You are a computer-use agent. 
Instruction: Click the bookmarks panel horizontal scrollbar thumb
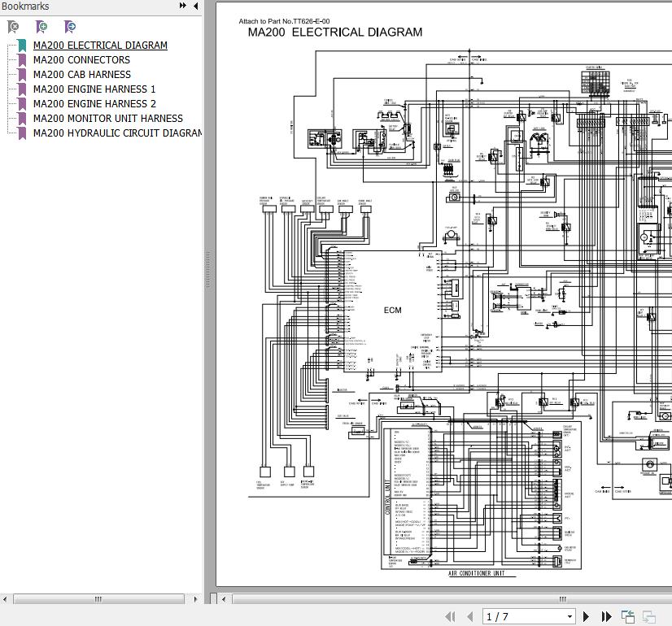pyautogui.click(x=98, y=599)
